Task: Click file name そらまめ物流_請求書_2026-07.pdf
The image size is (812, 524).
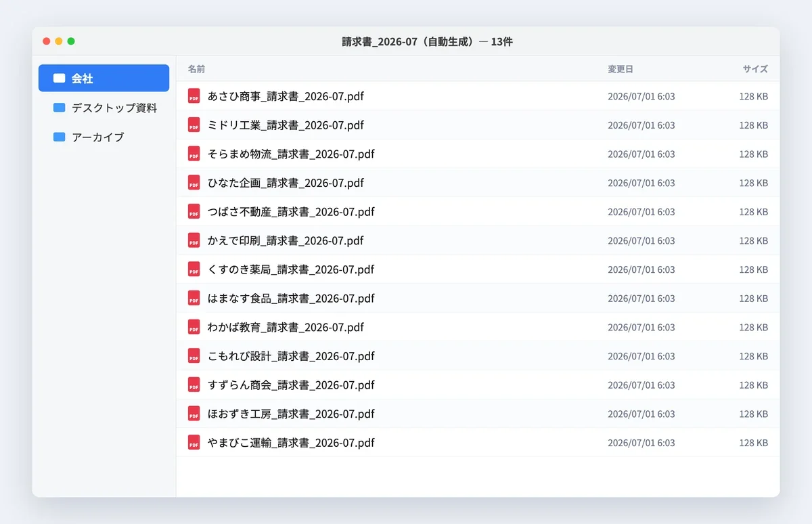Action: (291, 154)
